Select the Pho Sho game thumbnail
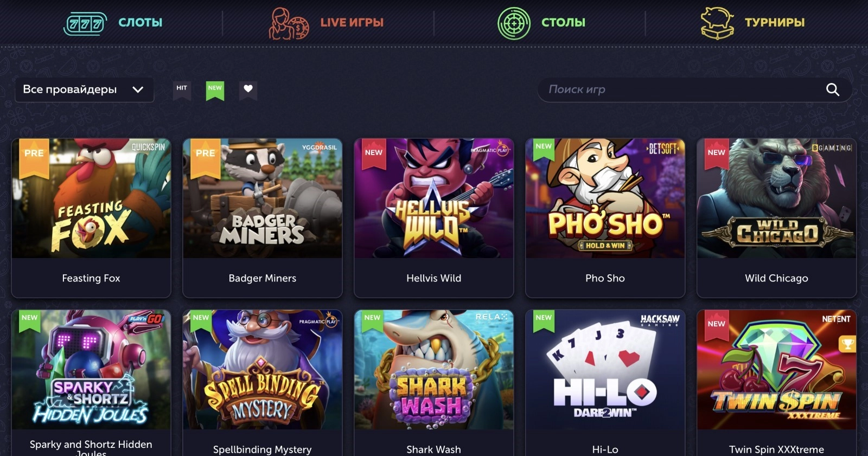Image resolution: width=868 pixels, height=456 pixels. tap(605, 198)
